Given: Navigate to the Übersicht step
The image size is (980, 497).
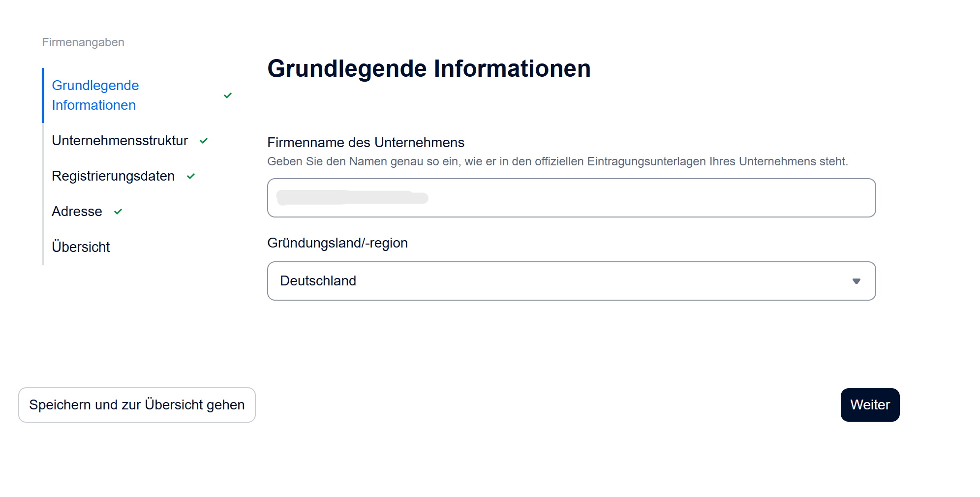Looking at the screenshot, I should tap(81, 247).
